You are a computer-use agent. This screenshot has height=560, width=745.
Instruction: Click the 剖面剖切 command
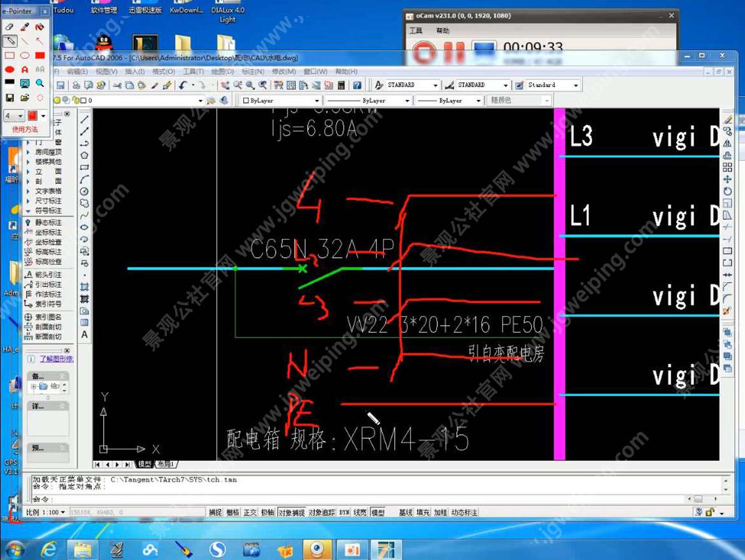(44, 327)
